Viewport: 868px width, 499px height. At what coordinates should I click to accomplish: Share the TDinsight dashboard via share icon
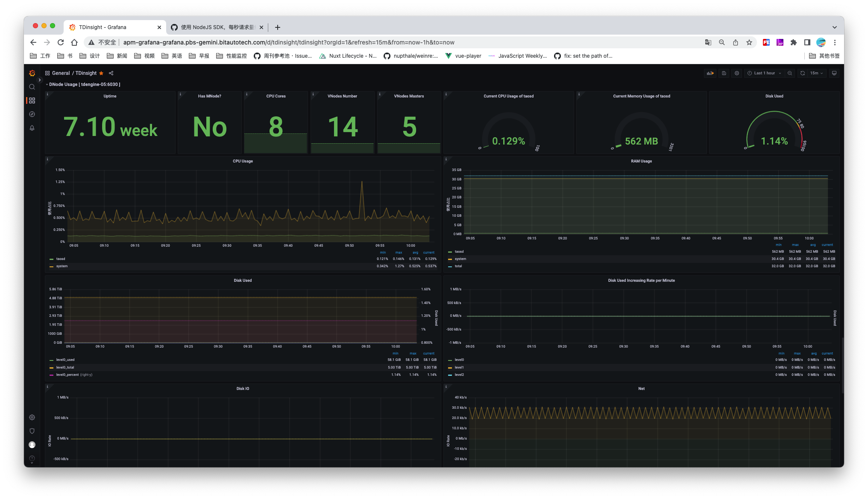point(111,73)
